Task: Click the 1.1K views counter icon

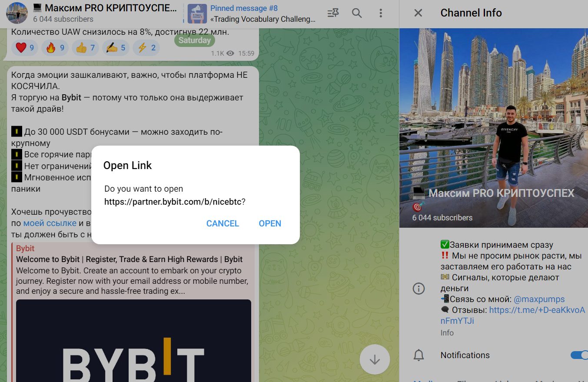Action: point(230,53)
